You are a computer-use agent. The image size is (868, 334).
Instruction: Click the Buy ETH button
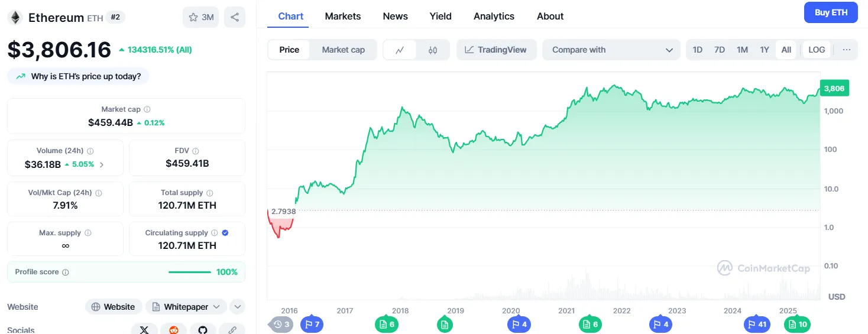(x=831, y=12)
